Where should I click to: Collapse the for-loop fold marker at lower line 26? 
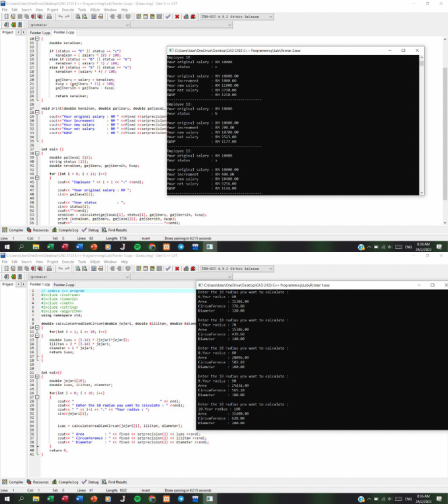click(x=38, y=397)
